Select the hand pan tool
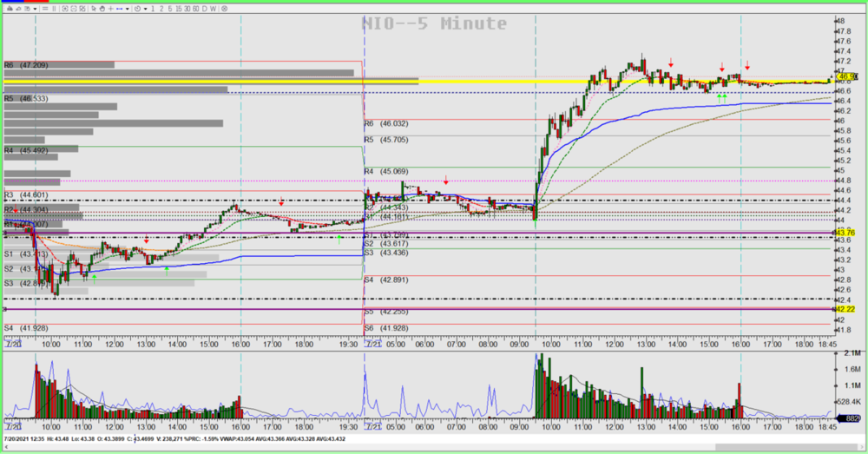868x454 pixels. tap(102, 9)
